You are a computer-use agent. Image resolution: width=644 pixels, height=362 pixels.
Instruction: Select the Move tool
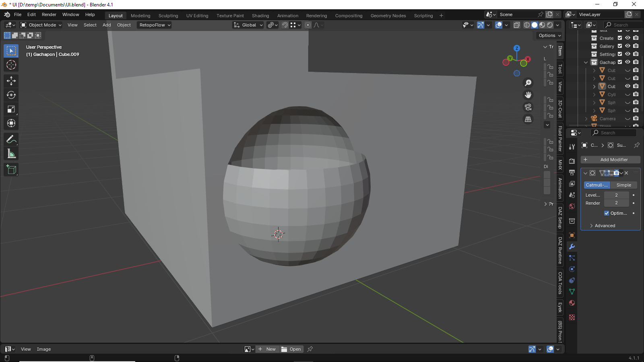tap(11, 81)
